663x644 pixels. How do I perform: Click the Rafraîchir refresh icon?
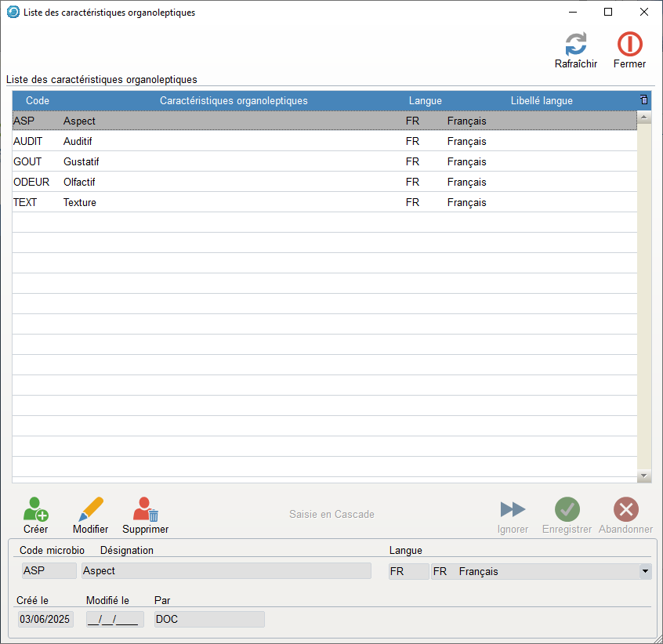pyautogui.click(x=575, y=44)
